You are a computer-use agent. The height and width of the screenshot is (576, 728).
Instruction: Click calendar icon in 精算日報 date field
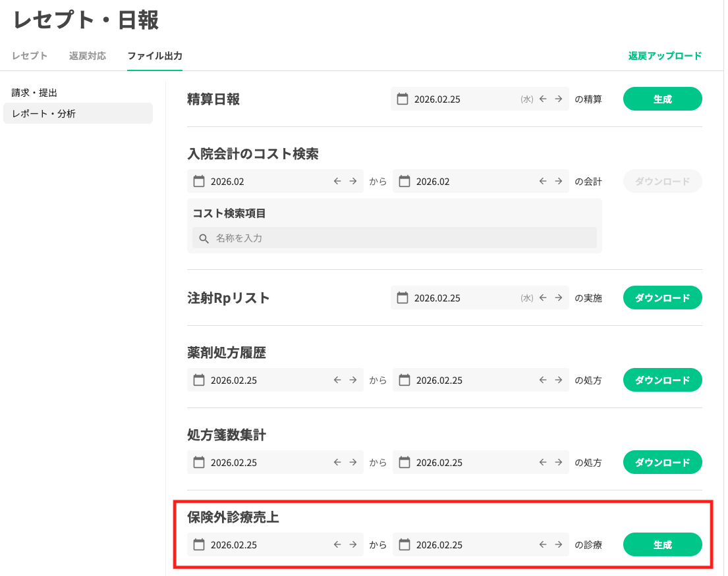pos(403,99)
